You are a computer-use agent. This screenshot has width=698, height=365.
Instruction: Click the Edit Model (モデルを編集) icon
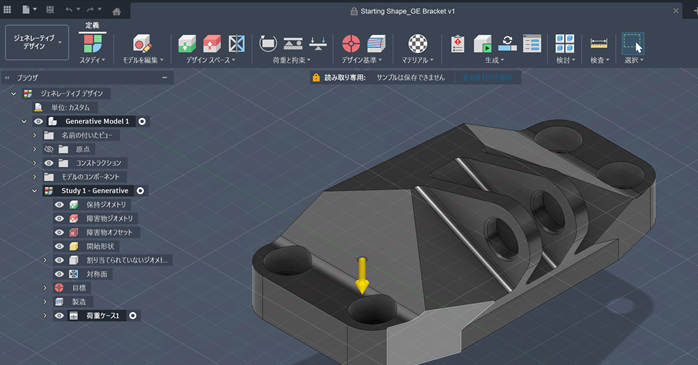coord(142,44)
